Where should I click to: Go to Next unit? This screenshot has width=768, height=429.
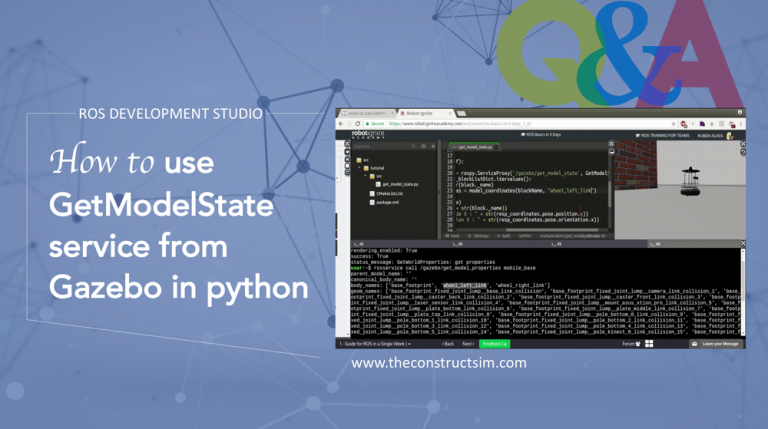pyautogui.click(x=468, y=344)
